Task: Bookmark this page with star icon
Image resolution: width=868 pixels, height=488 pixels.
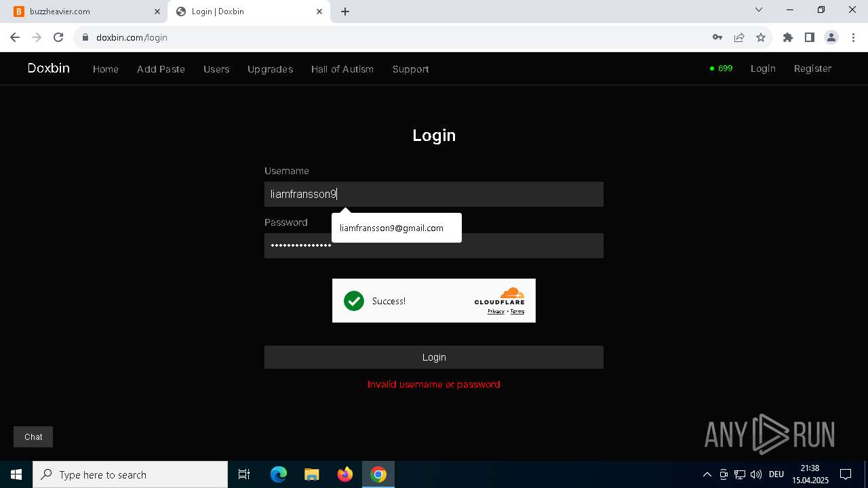Action: (x=761, y=37)
